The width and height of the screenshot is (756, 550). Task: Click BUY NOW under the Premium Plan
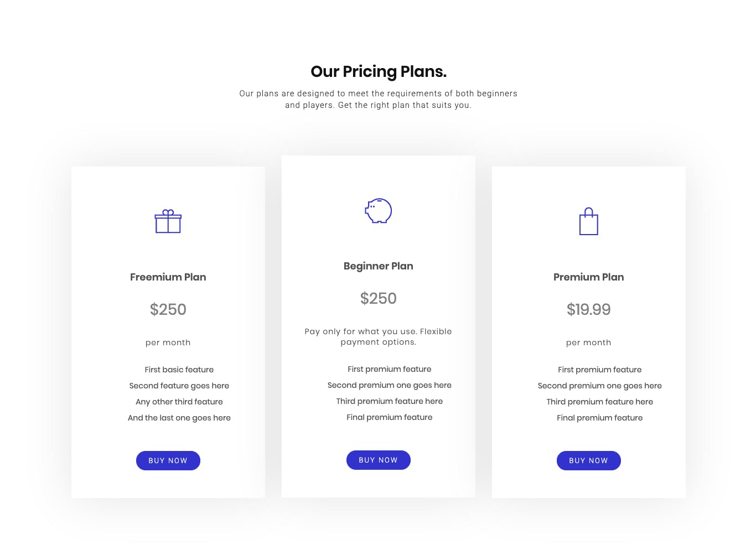pos(589,460)
